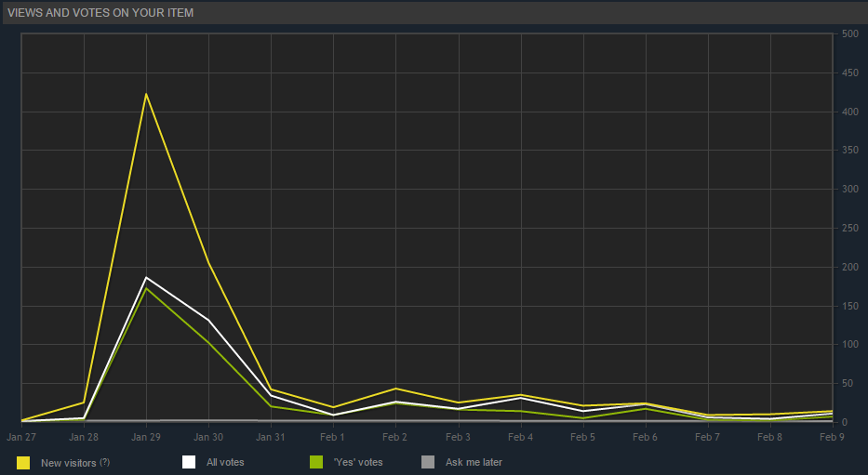
Task: Click the New visitors point on Jan 30
Action: pos(208,263)
